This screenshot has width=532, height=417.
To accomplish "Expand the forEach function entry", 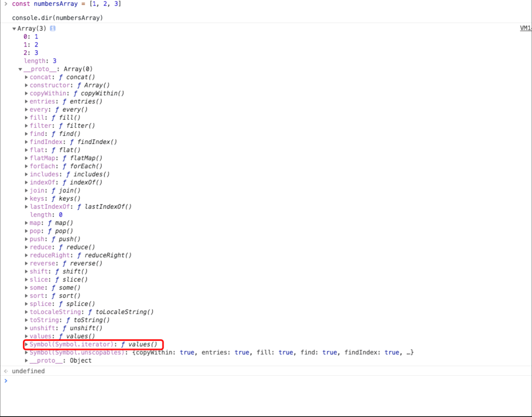I will tap(26, 166).
